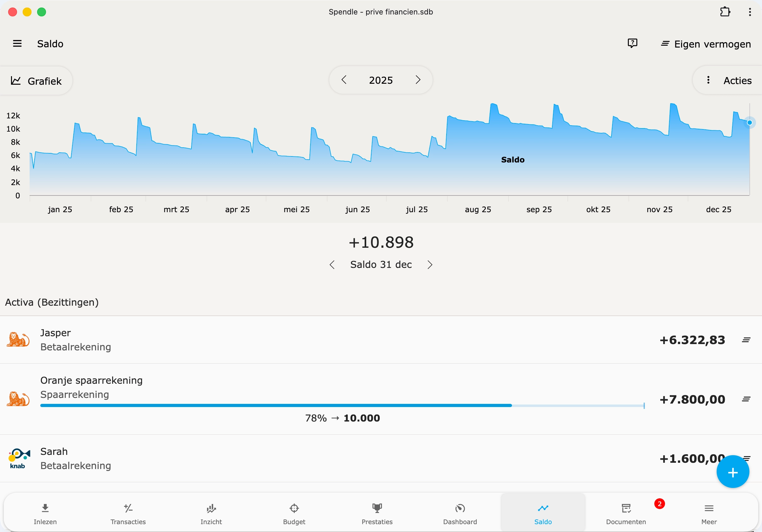Viewport: 762px width, 532px height.
Task: Switch to the Transacties tab
Action: [128, 513]
